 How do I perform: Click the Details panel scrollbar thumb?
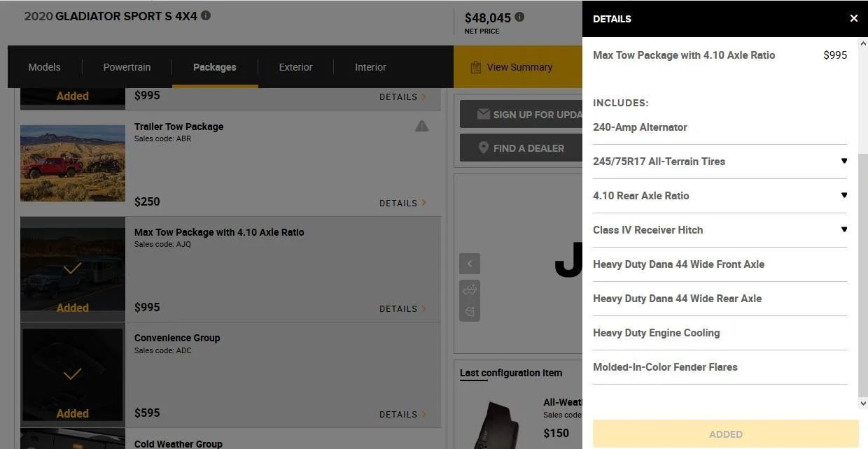(x=863, y=275)
